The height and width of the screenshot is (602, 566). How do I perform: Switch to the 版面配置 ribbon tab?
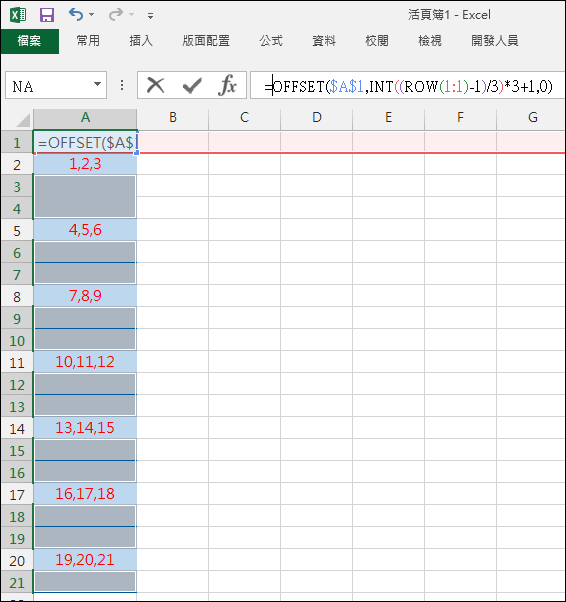pos(206,41)
